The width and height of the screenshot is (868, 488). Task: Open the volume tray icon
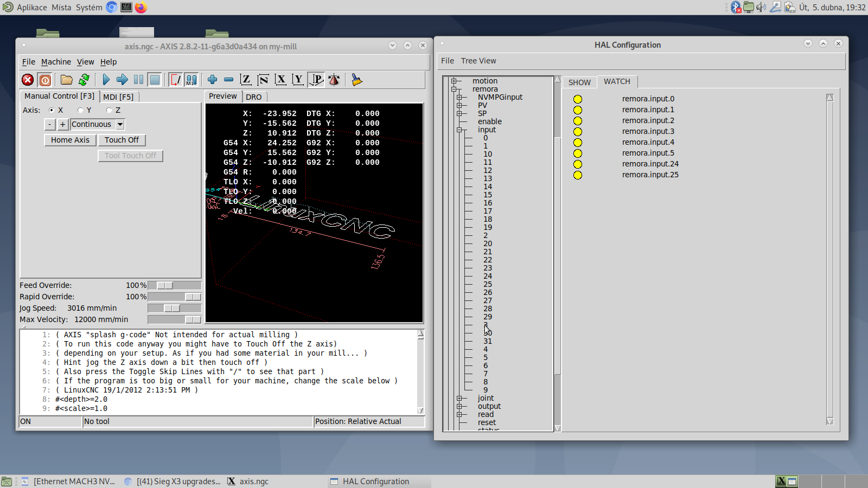[x=761, y=7]
